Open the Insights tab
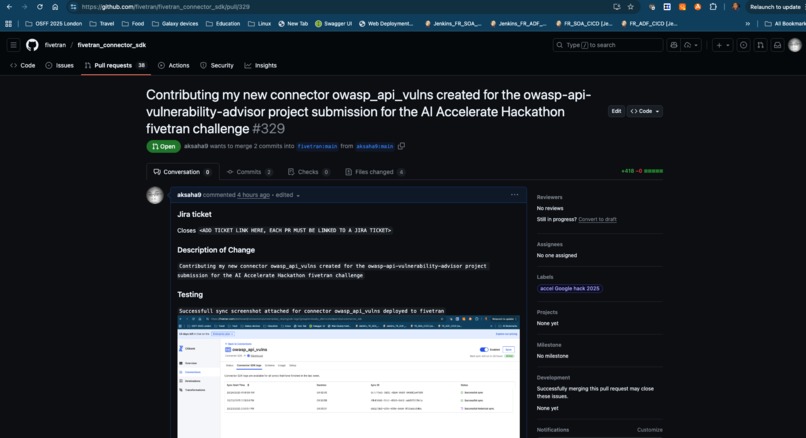806x438 pixels. click(x=261, y=65)
